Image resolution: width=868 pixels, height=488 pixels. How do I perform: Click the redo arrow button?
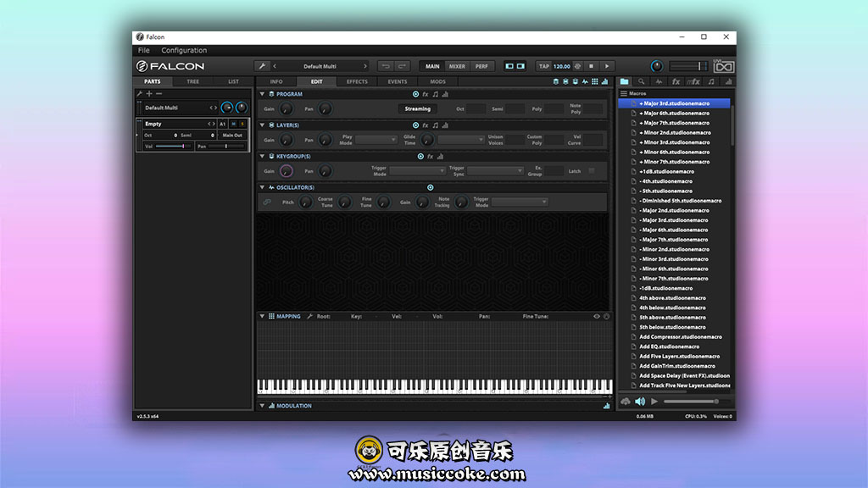(x=402, y=66)
